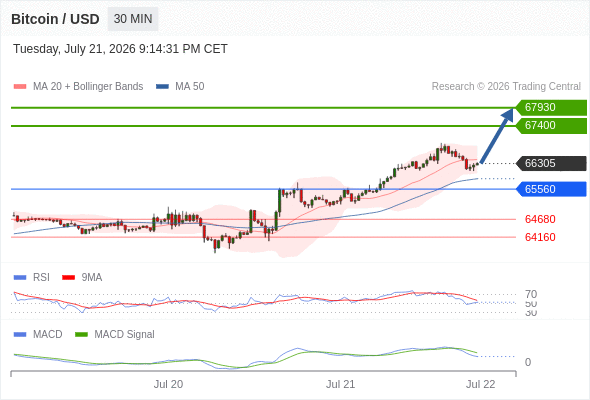Click the red MA 20 Bollinger legend swatch
This screenshot has height=400, width=590.
click(20, 87)
